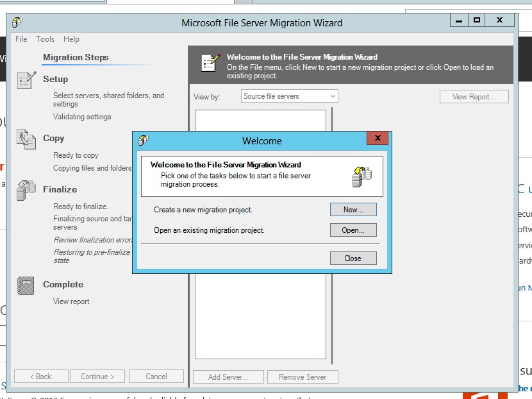The image size is (532, 399).
Task: Click the Welcome dialog title bar icon
Action: 144,140
